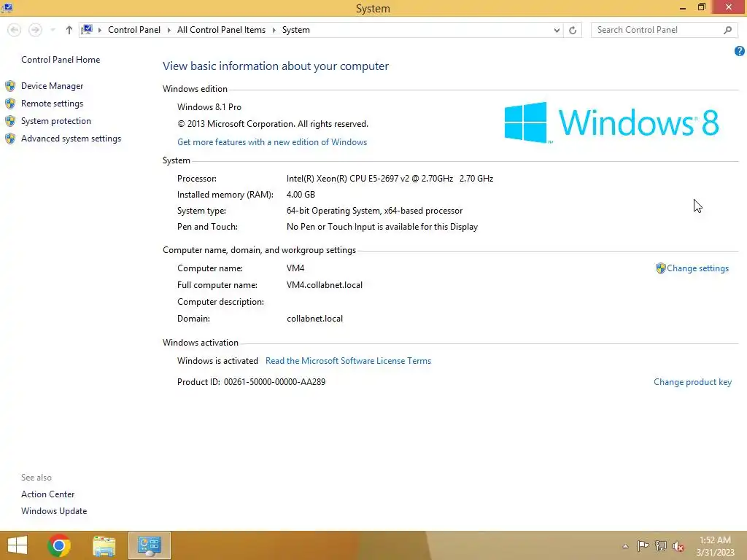Open Windows Update under See also
Viewport: 747px width, 560px height.
click(x=54, y=511)
